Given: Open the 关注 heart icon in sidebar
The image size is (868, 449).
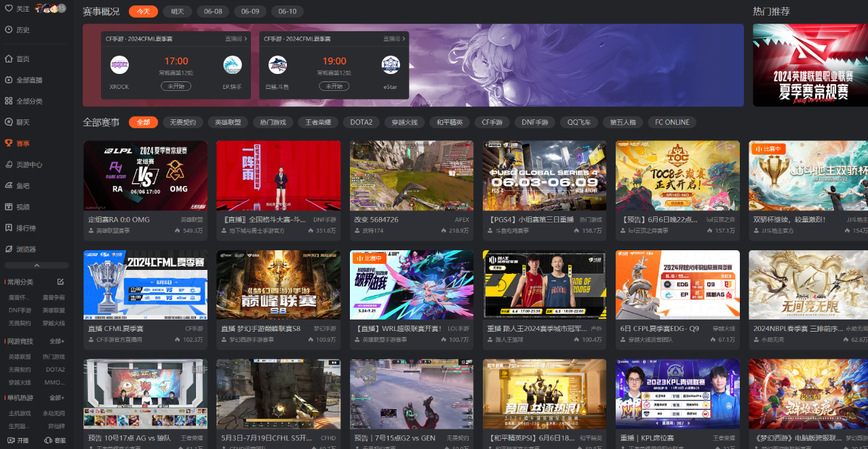Looking at the screenshot, I should (9, 9).
